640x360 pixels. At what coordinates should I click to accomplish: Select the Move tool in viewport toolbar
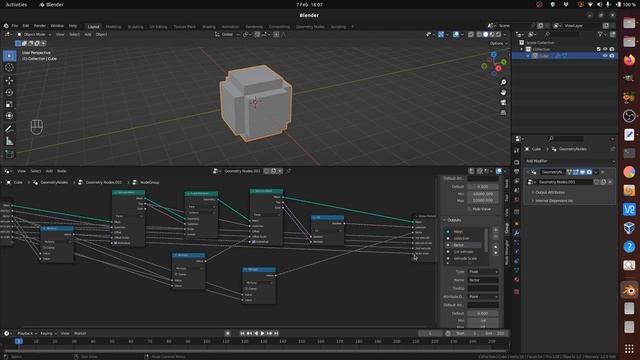(9, 80)
